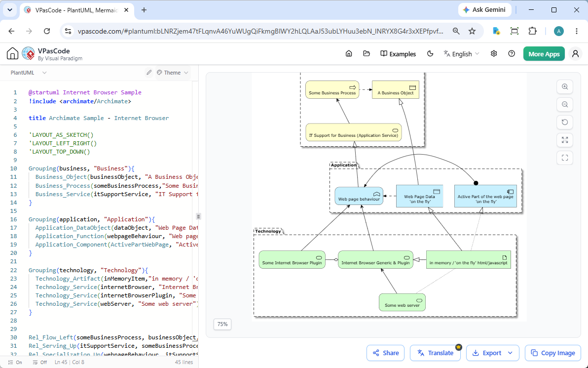This screenshot has width=588, height=368.
Task: Click the title Archimate Sample code line
Action: [x=99, y=118]
